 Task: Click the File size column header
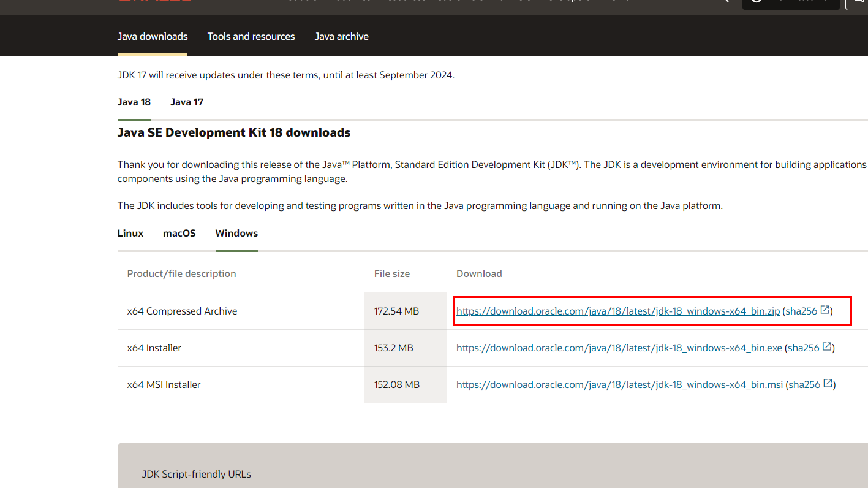tap(392, 273)
